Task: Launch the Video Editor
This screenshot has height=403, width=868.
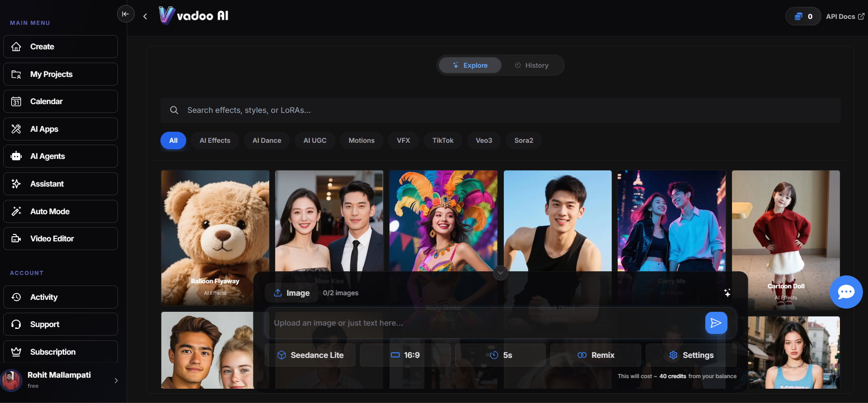Action: coord(60,239)
